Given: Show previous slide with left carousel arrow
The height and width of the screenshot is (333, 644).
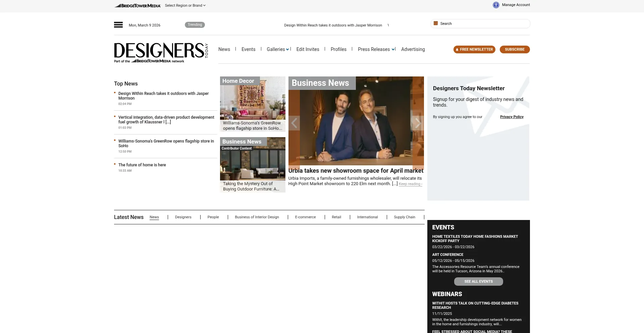Looking at the screenshot, I should 294,123.
